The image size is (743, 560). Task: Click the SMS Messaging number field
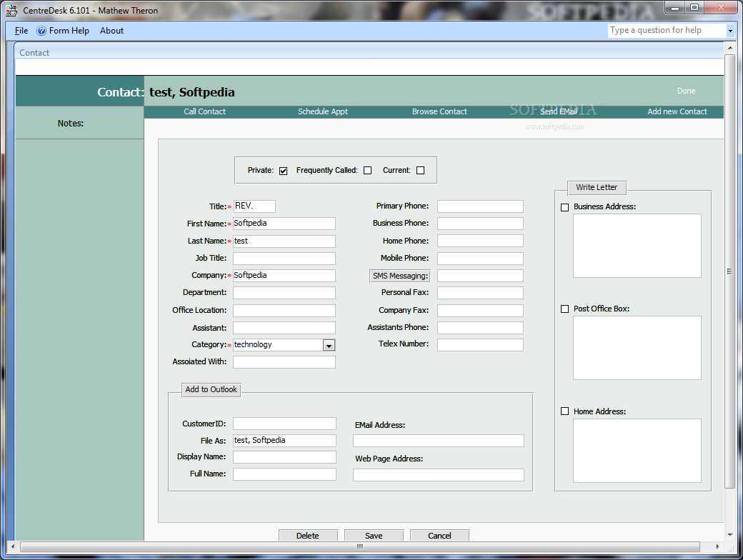[481, 276]
